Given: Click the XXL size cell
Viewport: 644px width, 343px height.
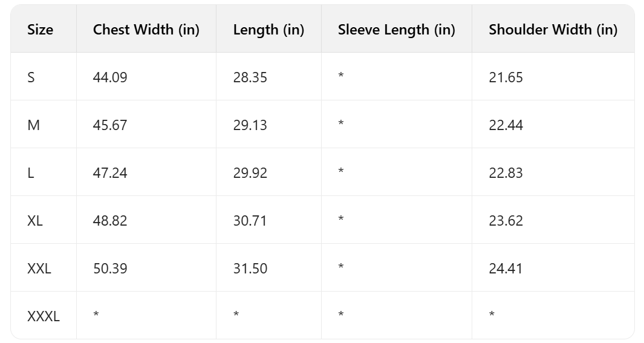Looking at the screenshot, I should click(39, 269).
